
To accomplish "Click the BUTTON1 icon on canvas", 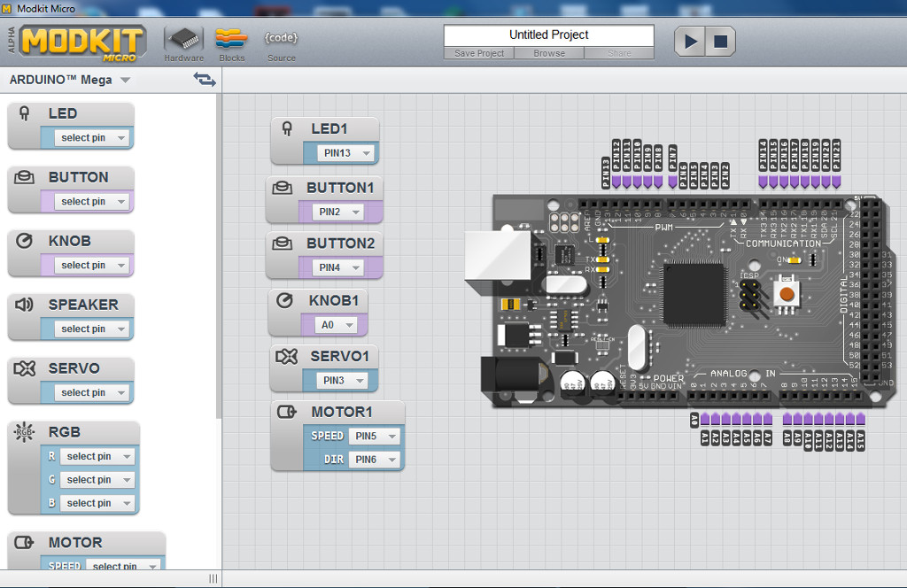I will coord(283,188).
